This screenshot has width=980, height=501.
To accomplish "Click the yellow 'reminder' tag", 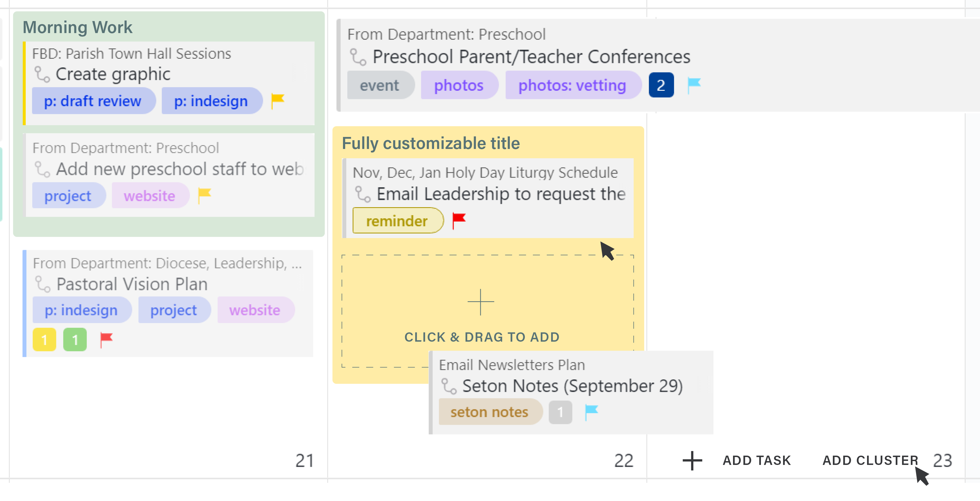I will pos(398,221).
